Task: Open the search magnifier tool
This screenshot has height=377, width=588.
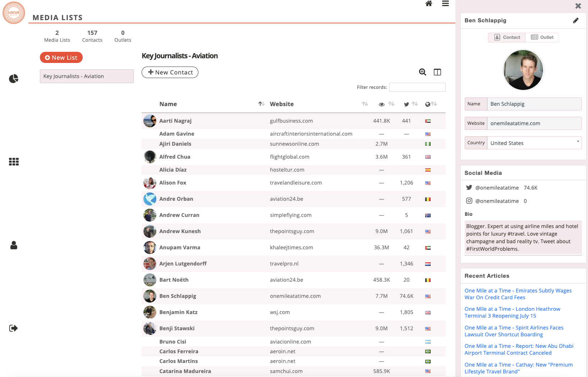Action: point(423,72)
